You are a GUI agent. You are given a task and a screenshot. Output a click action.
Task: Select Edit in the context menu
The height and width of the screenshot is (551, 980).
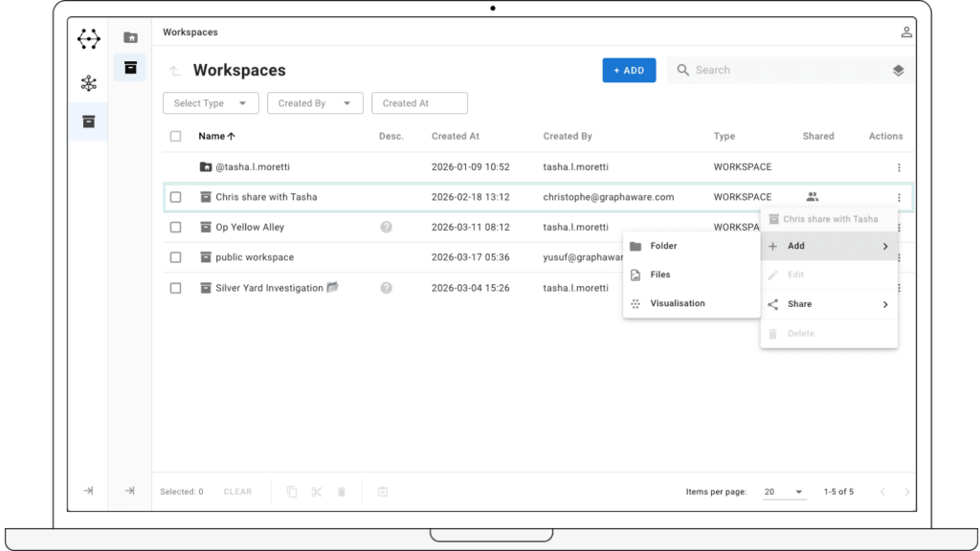point(829,275)
